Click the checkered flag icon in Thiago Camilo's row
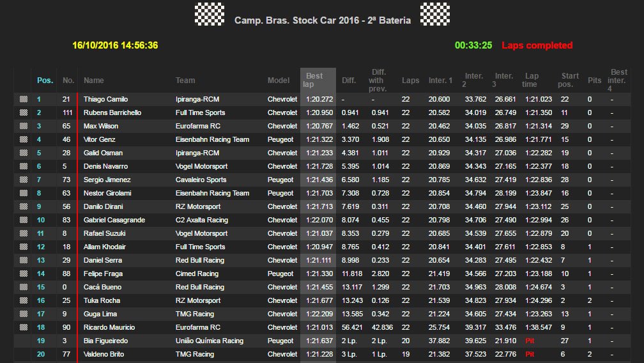This screenshot has height=363, width=644. [24, 99]
